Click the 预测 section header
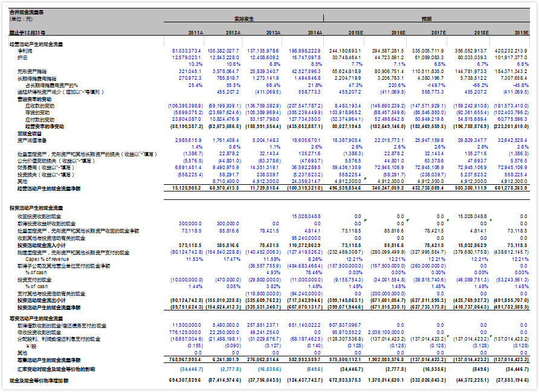The width and height of the screenshot is (539, 392). coord(426,19)
